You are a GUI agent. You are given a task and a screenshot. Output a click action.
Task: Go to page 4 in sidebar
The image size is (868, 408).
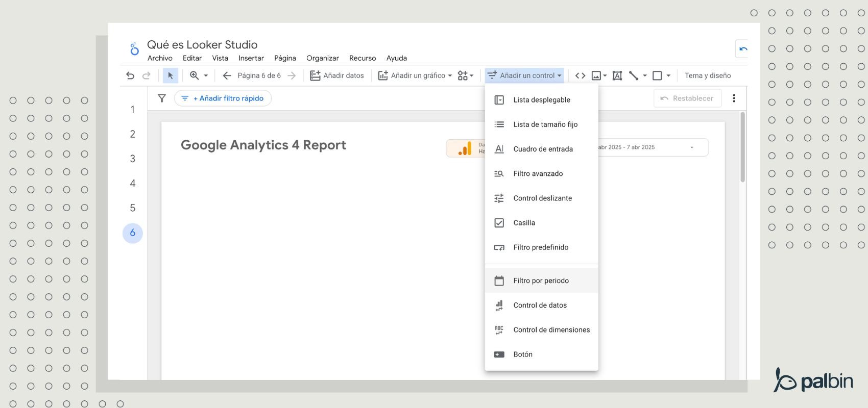(133, 183)
